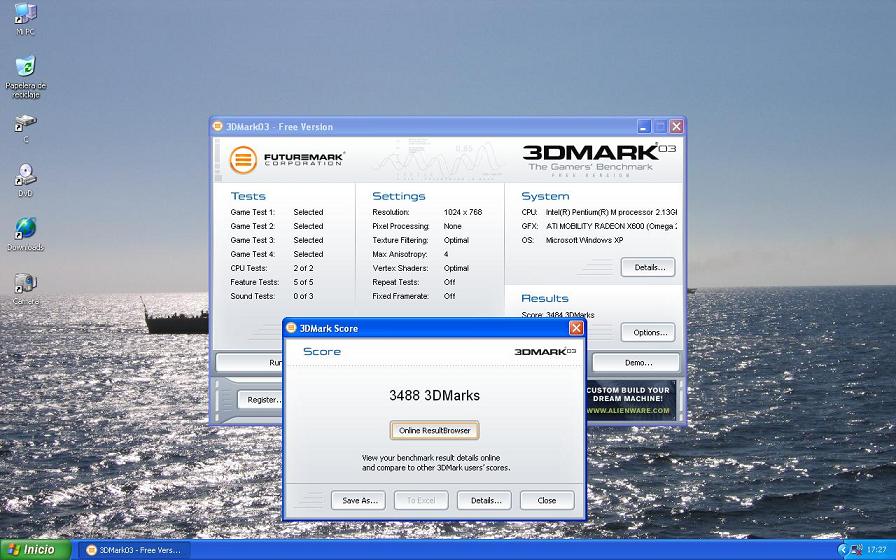Open the Mi PC desktop icon
This screenshot has height=560, width=896.
tap(25, 16)
